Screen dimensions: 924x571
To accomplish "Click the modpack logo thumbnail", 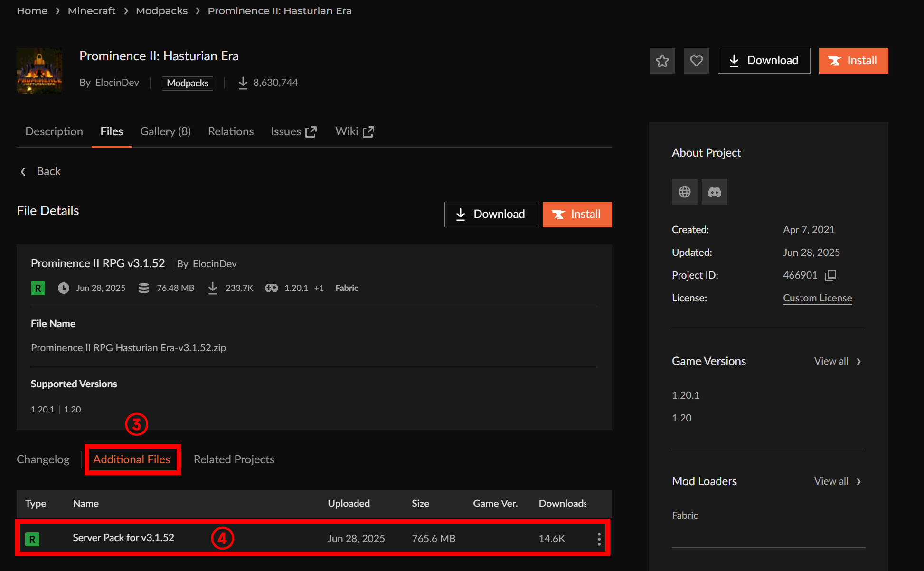I will (39, 70).
